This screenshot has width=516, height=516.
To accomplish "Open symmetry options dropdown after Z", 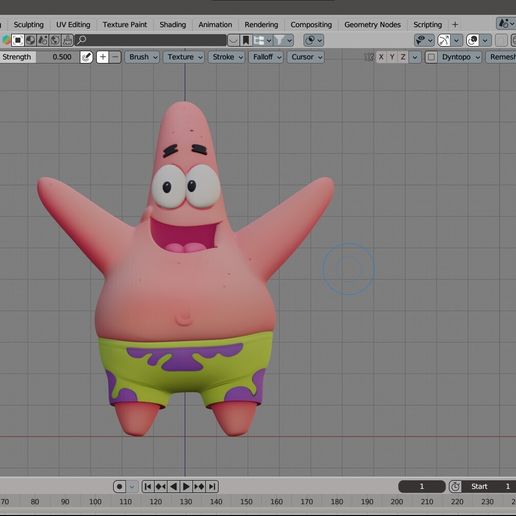I will 415,57.
